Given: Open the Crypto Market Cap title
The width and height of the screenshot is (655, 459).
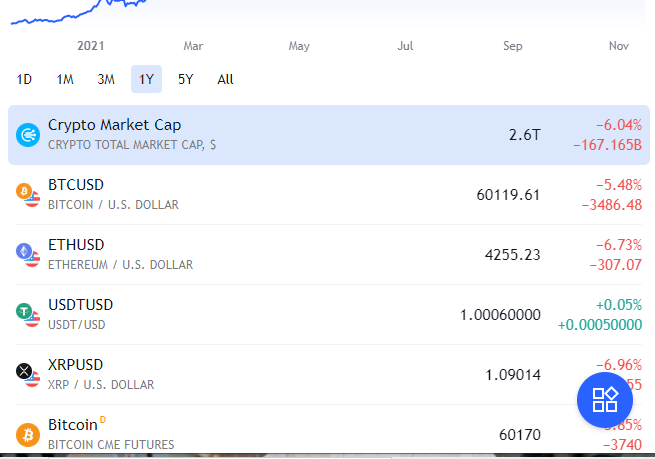Looking at the screenshot, I should pyautogui.click(x=114, y=125).
